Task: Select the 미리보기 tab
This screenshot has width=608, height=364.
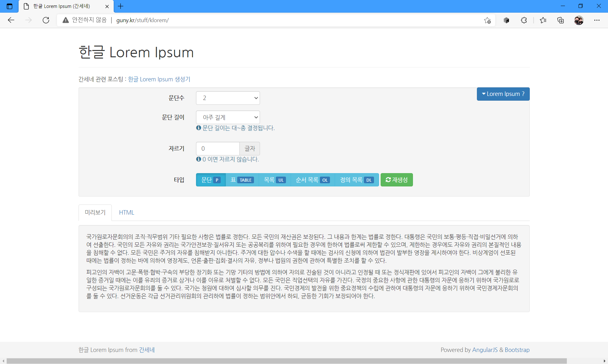Action: 95,213
